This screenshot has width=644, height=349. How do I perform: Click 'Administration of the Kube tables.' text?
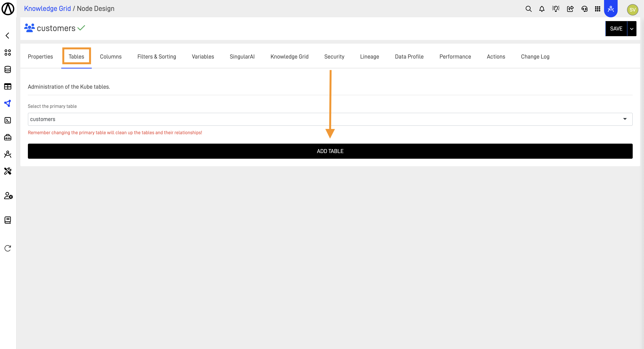tap(69, 87)
